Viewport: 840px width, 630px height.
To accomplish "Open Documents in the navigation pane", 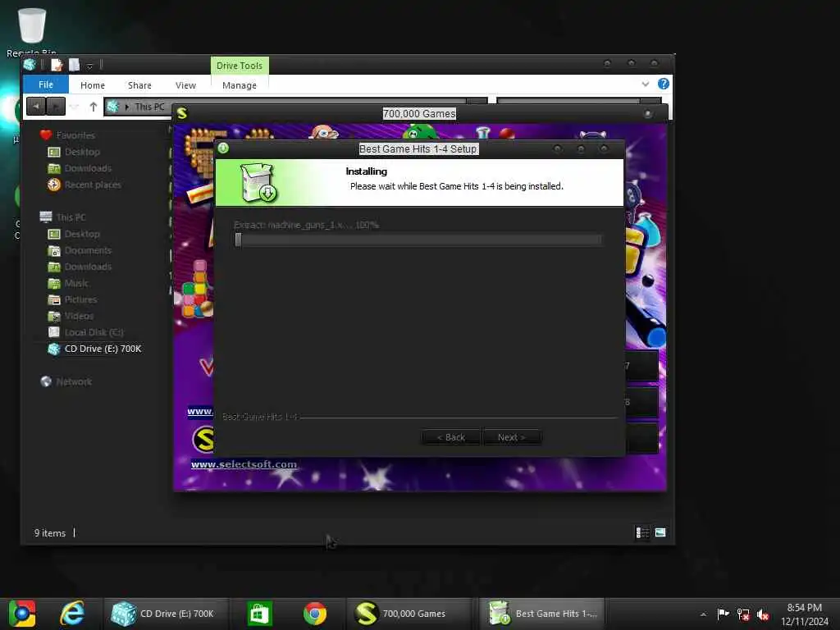I will click(x=88, y=251).
